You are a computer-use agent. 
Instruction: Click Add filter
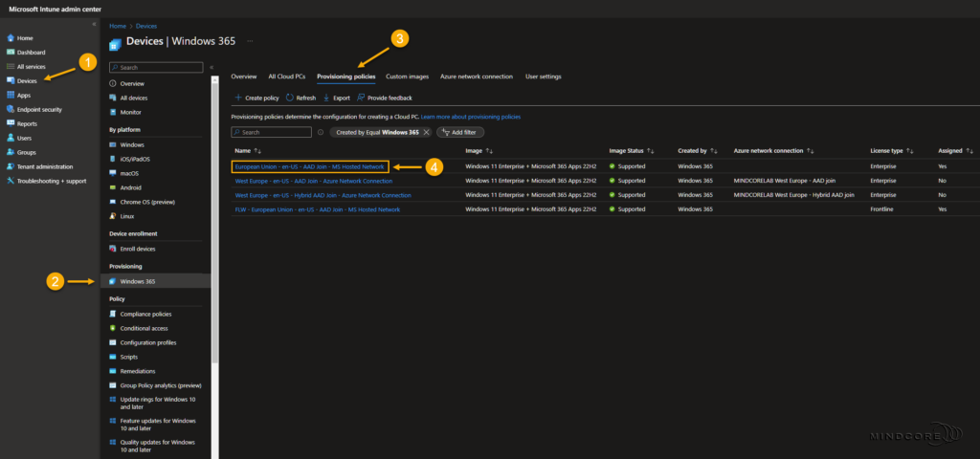click(460, 132)
